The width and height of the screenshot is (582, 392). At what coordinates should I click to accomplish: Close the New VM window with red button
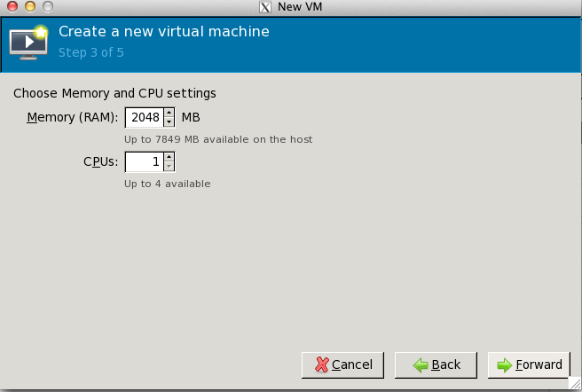click(12, 6)
